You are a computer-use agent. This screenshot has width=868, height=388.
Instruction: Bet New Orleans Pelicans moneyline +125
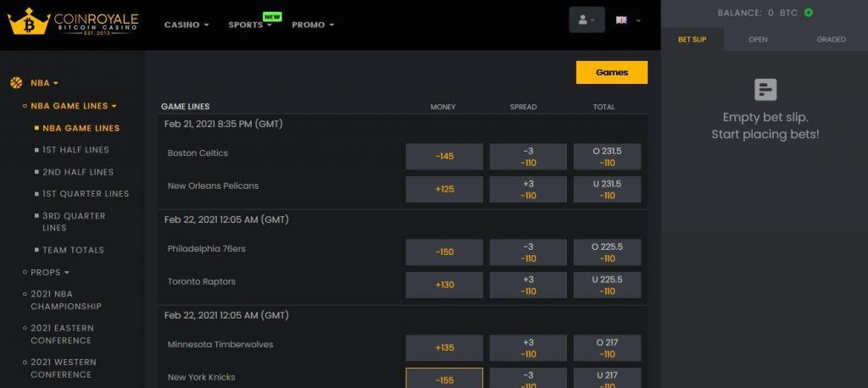(444, 189)
